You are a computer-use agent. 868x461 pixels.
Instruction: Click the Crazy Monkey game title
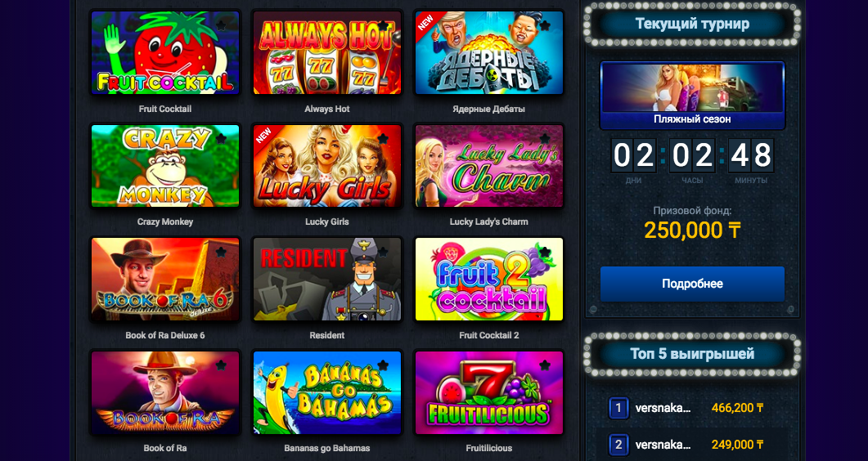click(x=165, y=222)
